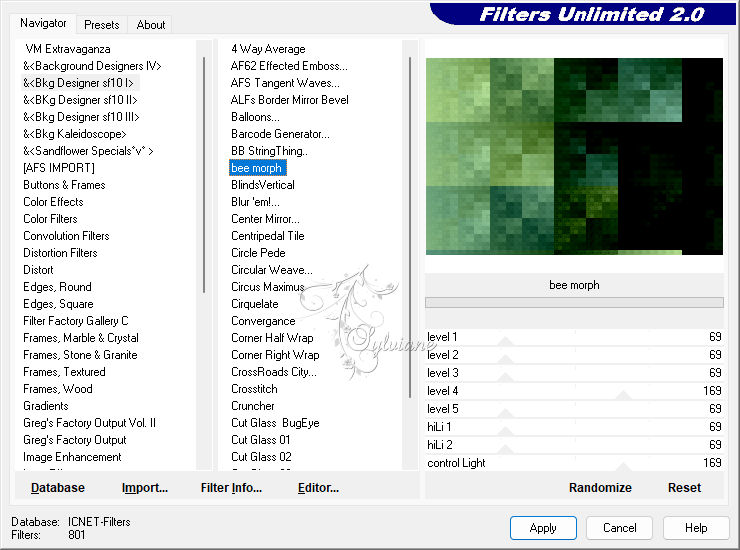Select &<Bkg Designer sf10 I> category

[x=78, y=83]
